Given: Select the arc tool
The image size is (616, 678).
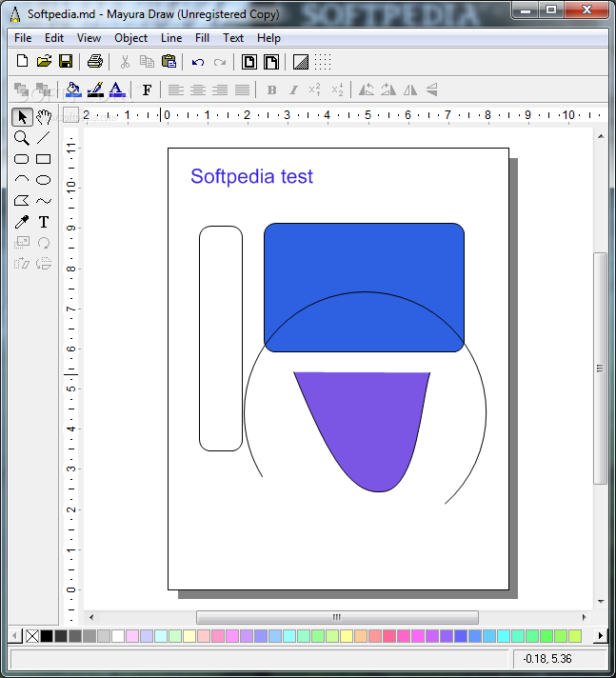Looking at the screenshot, I should (x=22, y=179).
